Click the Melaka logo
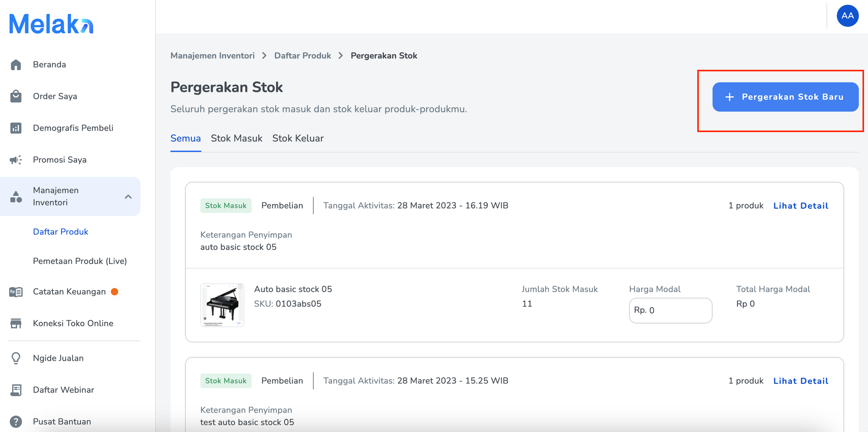The image size is (868, 432). tap(51, 24)
